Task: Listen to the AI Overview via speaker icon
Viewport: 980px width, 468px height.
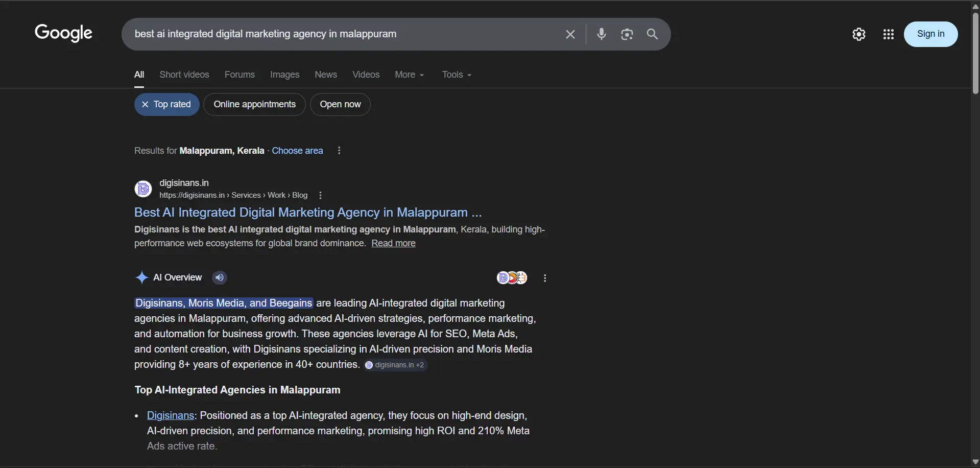Action: point(219,277)
